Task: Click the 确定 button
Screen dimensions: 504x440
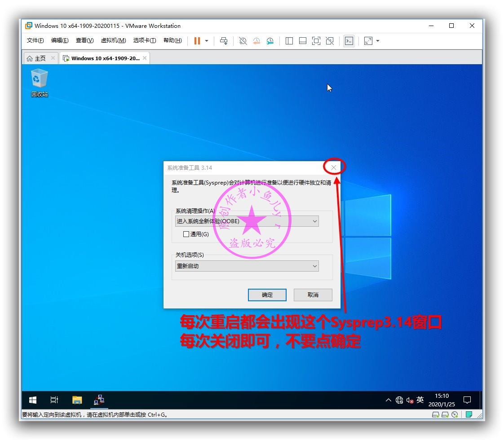Action: (x=267, y=295)
